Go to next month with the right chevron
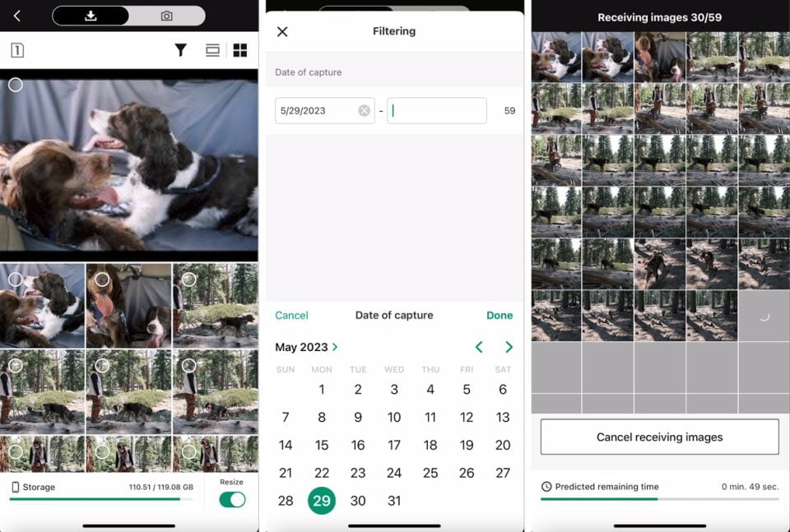 tap(509, 347)
